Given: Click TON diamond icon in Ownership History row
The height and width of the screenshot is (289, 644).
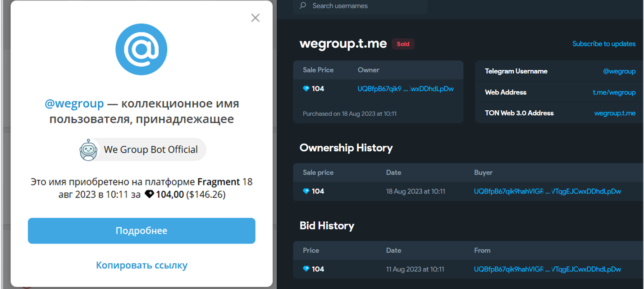Looking at the screenshot, I should pos(306,191).
